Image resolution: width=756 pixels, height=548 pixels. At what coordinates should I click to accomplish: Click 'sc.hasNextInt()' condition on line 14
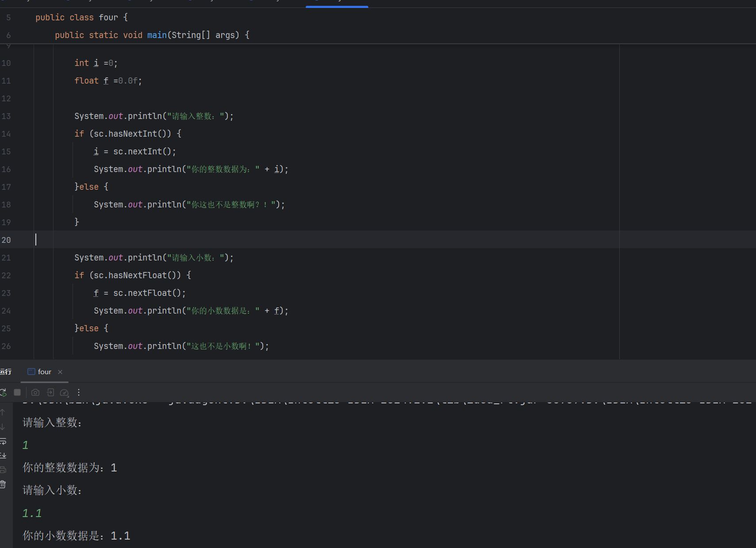(132, 134)
